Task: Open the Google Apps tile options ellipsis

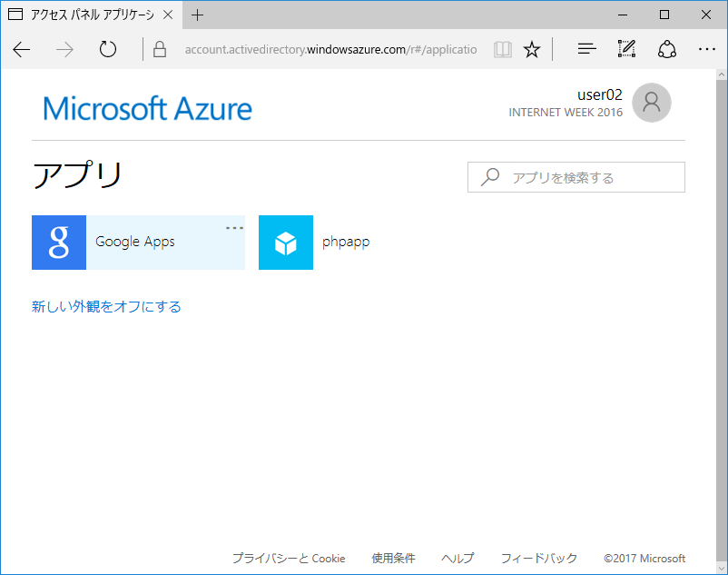Action: (234, 227)
